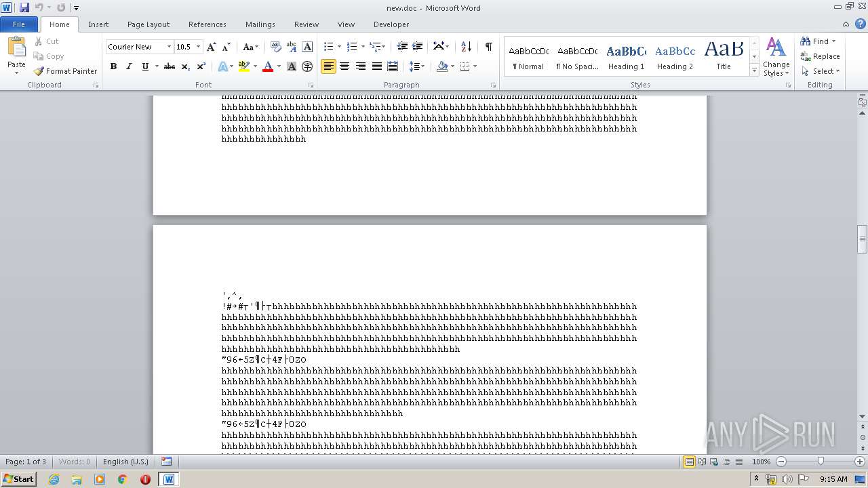The image size is (868, 488).
Task: Apply red Font Color
Action: point(268,66)
